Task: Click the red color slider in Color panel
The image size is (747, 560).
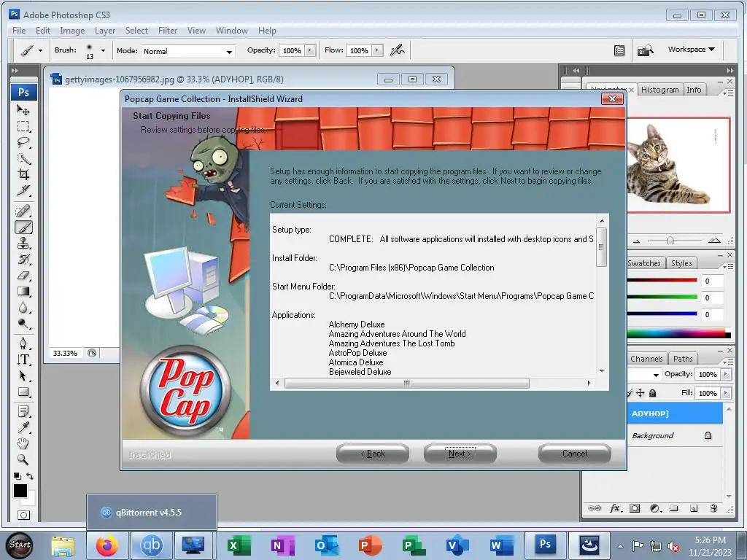Action: pos(662,280)
